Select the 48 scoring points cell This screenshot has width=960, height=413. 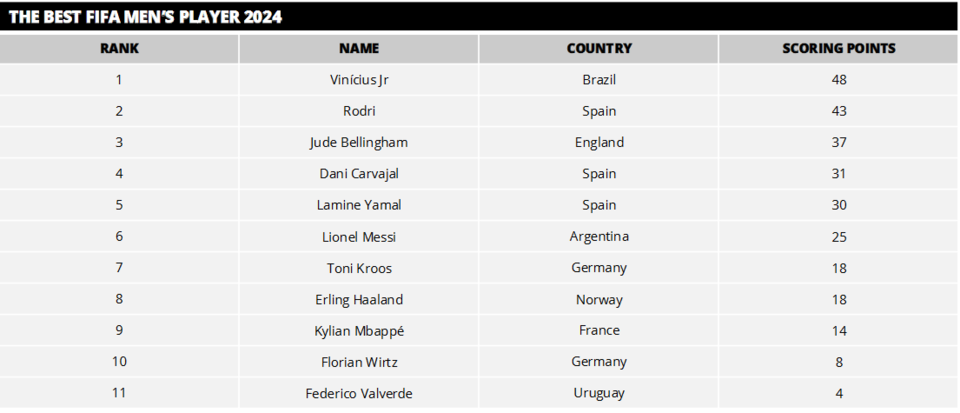(x=838, y=80)
